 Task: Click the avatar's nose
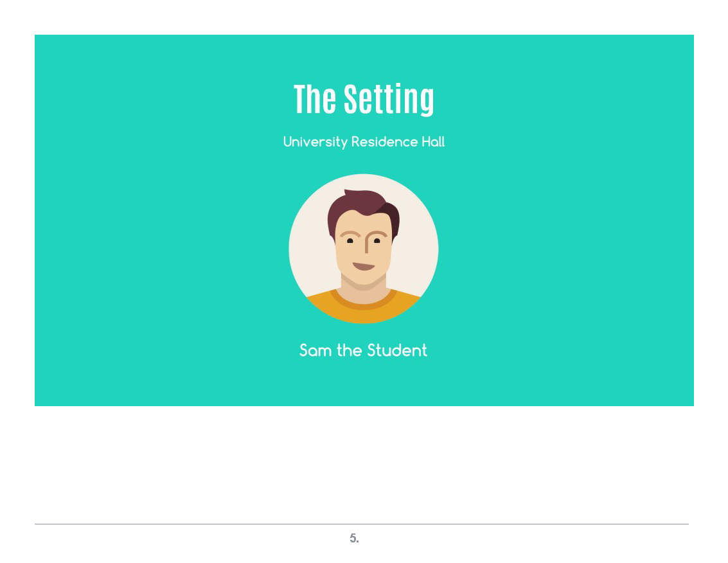366,242
